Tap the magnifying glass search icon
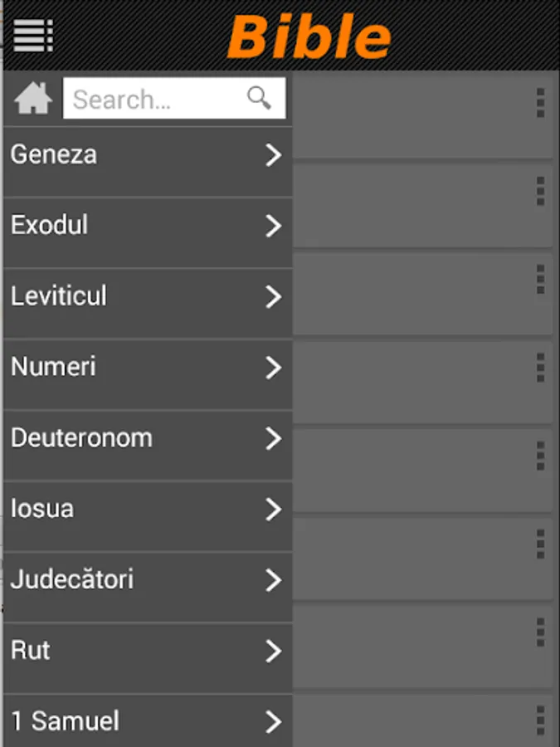Screen dimensions: 560x747 click(x=260, y=99)
